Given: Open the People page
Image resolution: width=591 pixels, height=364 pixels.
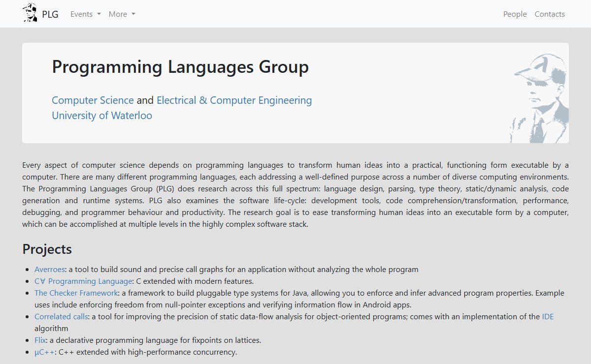Looking at the screenshot, I should tap(515, 14).
